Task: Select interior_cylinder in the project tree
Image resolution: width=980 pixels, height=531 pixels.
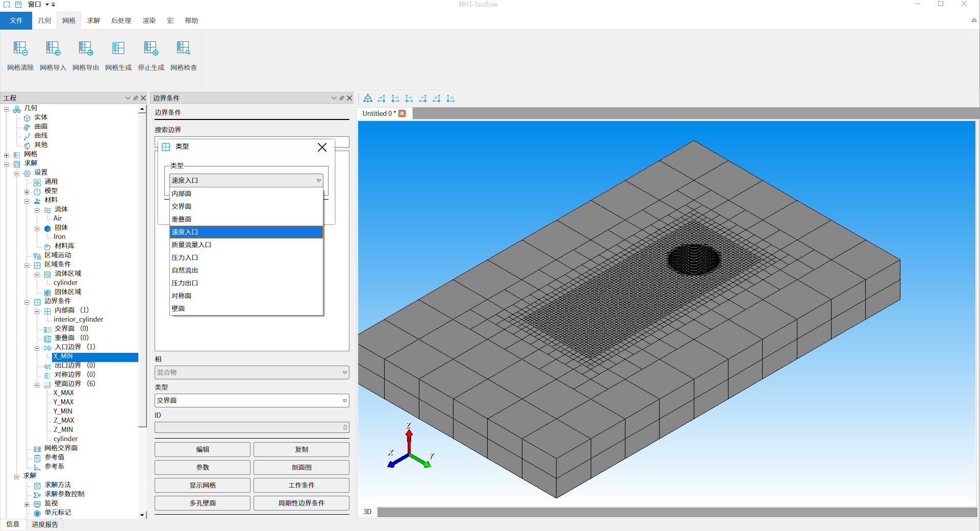Action: coord(78,320)
